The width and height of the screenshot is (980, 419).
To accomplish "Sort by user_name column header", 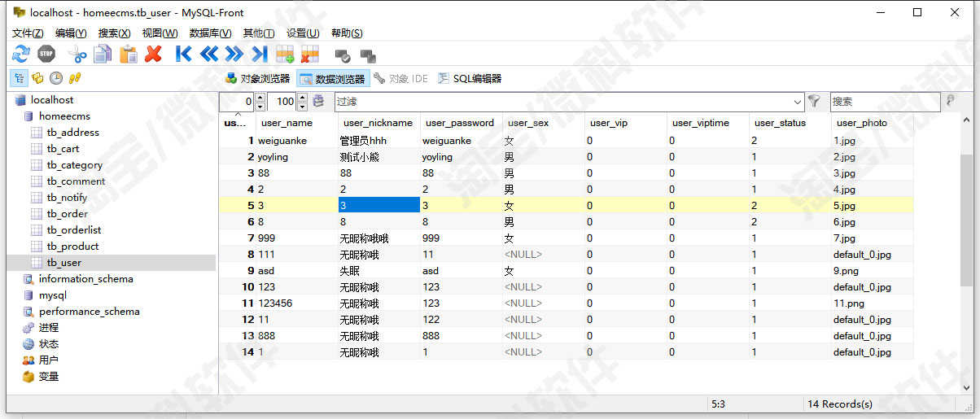I will (296, 123).
